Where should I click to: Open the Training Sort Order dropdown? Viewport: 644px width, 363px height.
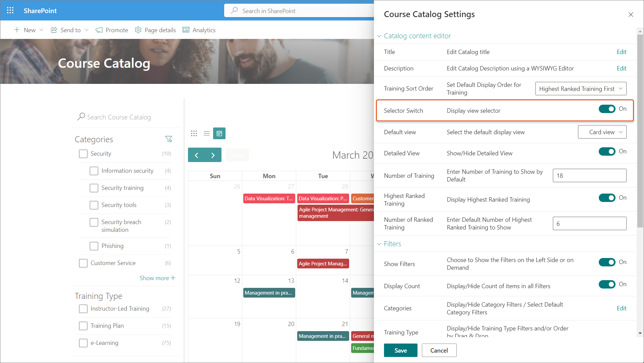[x=580, y=89]
